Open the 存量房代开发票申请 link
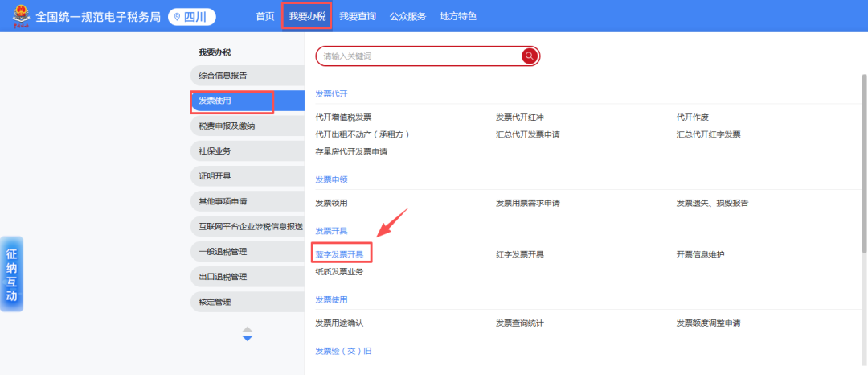868x375 pixels. 351,152
